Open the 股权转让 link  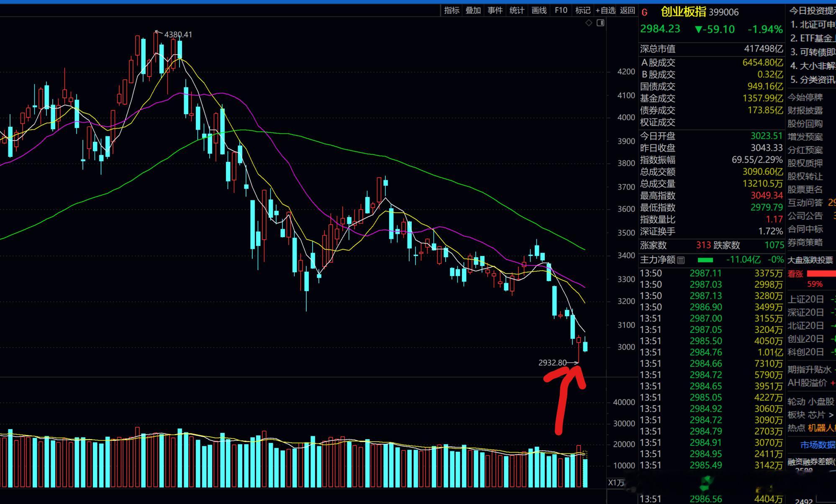(x=805, y=177)
